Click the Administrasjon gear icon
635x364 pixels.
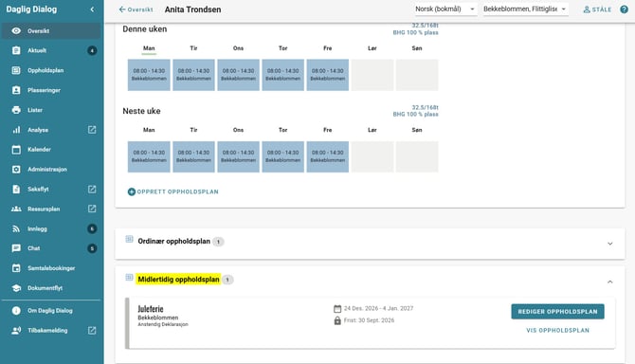16,170
